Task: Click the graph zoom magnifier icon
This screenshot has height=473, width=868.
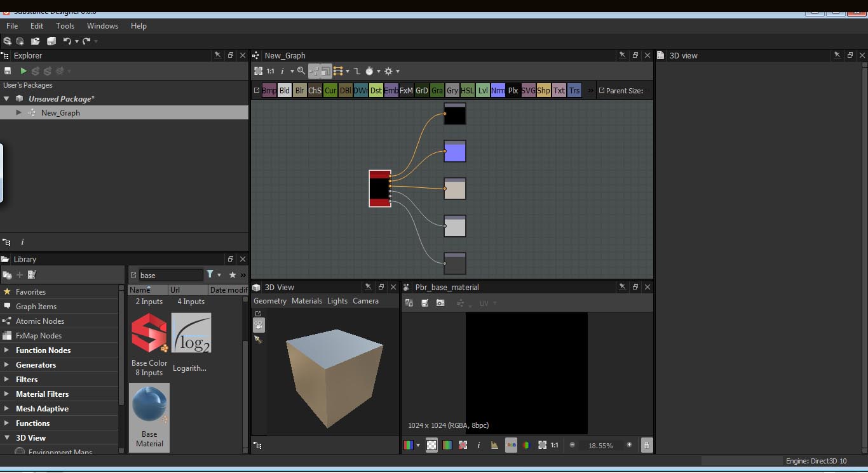Action: pyautogui.click(x=301, y=71)
